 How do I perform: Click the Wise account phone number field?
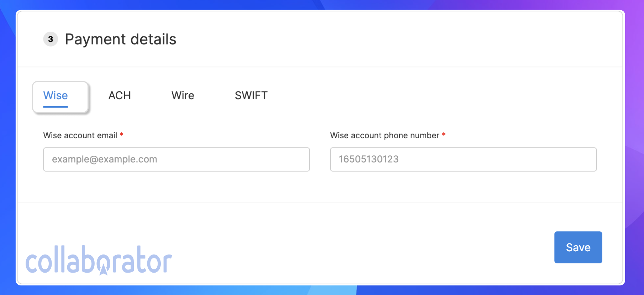pos(463,159)
